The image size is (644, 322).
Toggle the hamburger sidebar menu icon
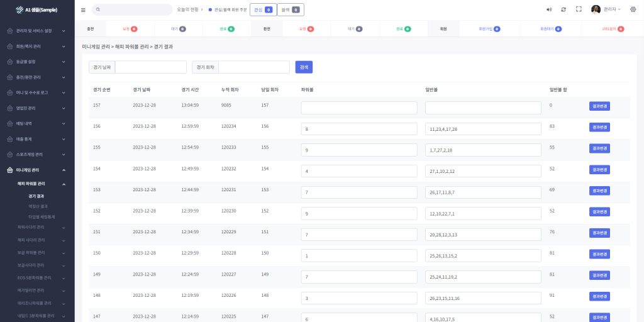pyautogui.click(x=84, y=9)
